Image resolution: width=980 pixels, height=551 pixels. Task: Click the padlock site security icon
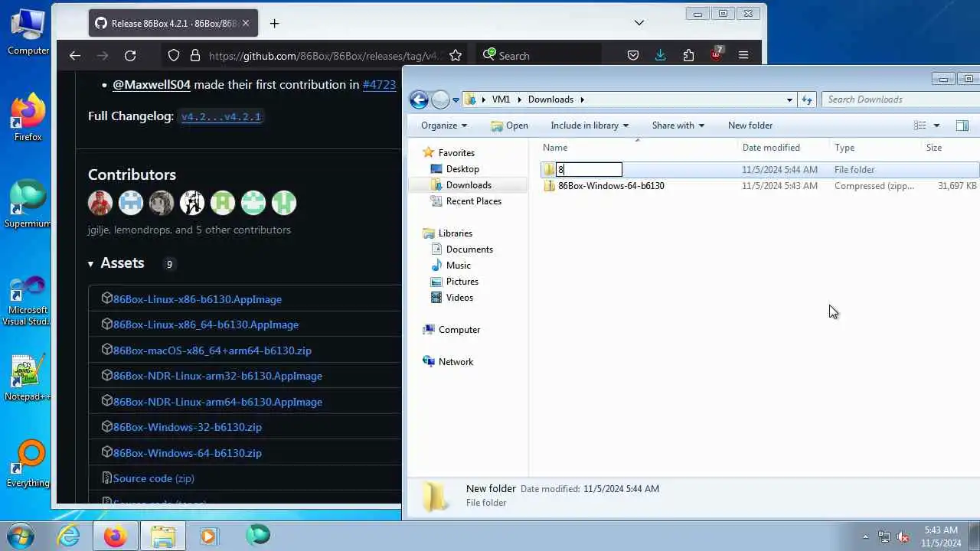194,55
